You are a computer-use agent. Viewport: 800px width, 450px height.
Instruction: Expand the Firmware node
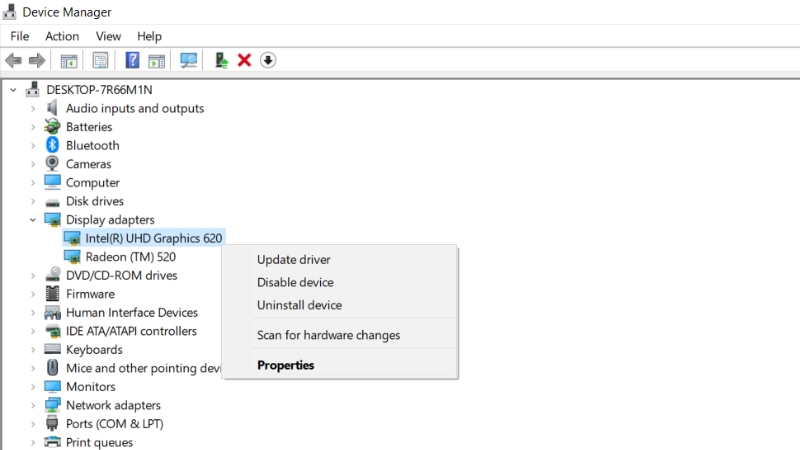[x=33, y=294]
